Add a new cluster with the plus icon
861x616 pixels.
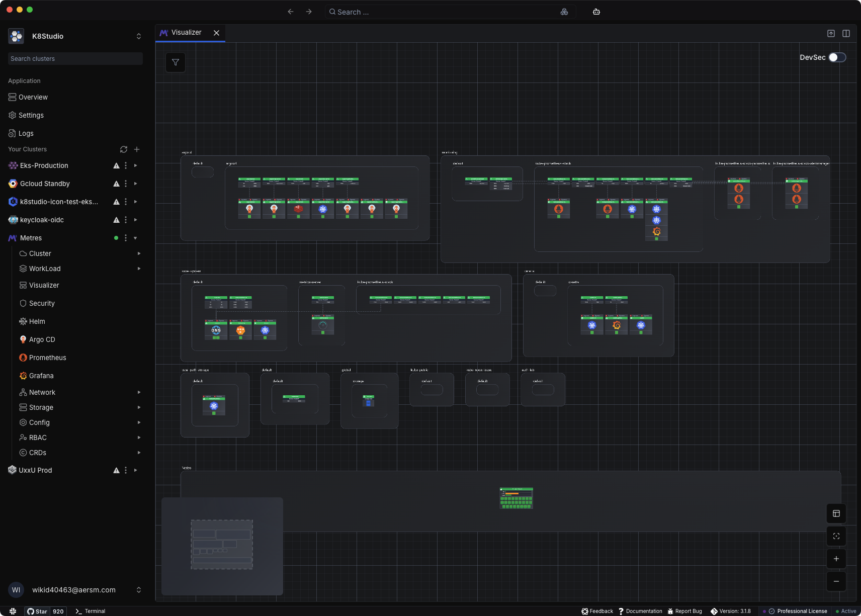click(137, 149)
